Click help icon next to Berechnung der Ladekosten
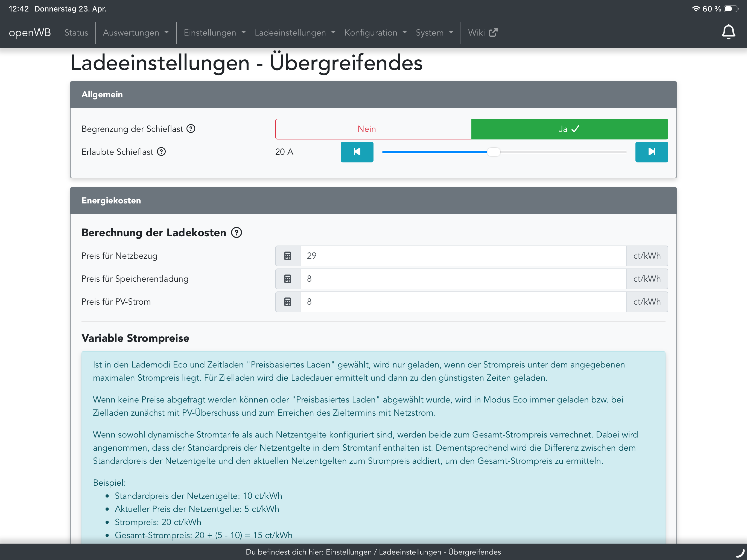Viewport: 747px width, 560px height. pos(237,233)
